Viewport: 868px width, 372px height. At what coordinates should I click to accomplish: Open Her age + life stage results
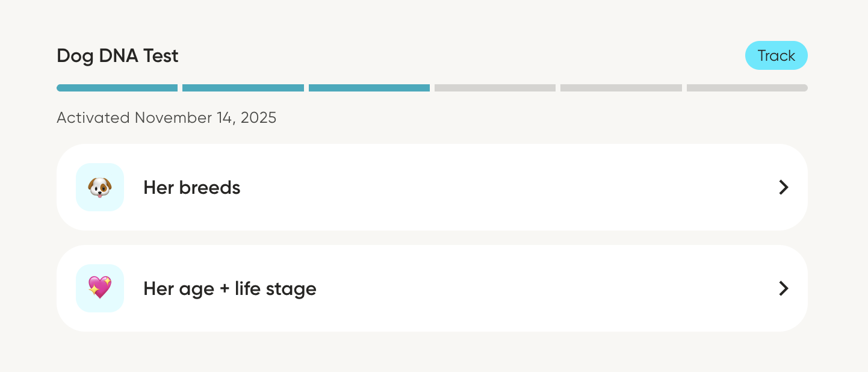(432, 288)
